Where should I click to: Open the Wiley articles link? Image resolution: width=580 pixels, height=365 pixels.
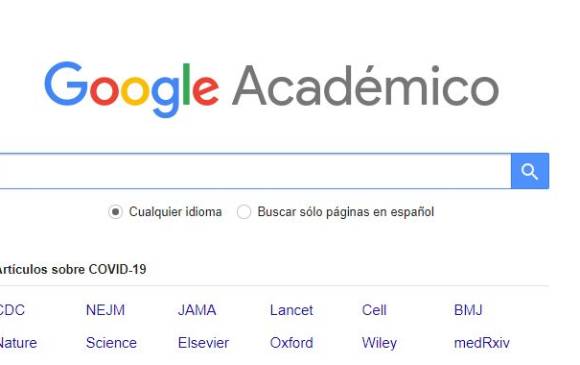pyautogui.click(x=379, y=343)
